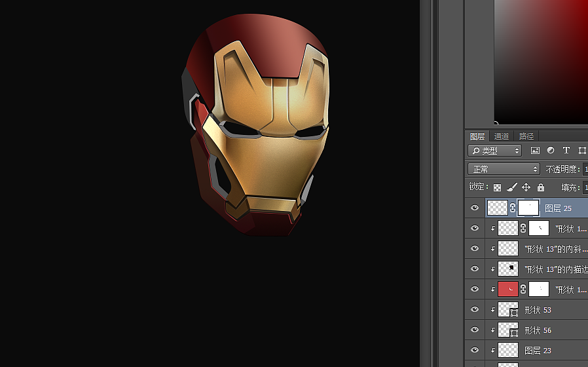The height and width of the screenshot is (367, 588).
Task: Click the color picker circle marker
Action: tap(496, 123)
